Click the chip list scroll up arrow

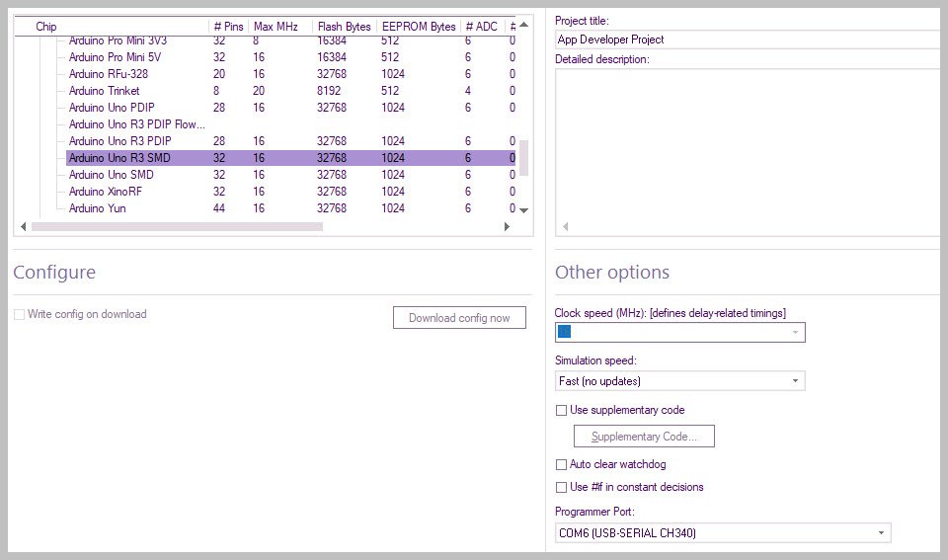(524, 25)
